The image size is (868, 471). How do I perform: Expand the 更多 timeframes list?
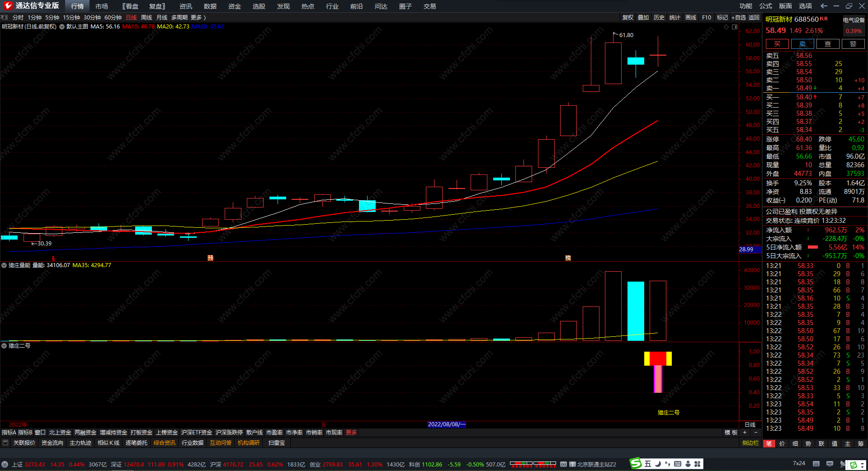click(198, 18)
